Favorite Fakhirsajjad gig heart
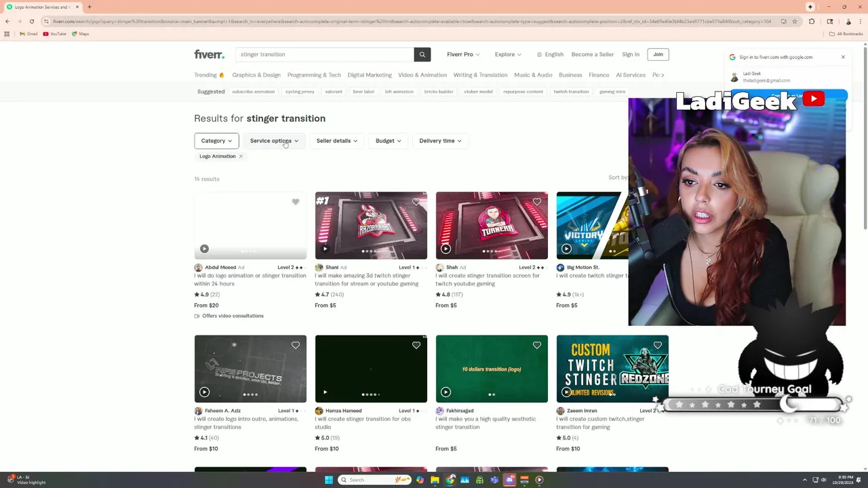Screen dimensions: 868x488 point(537,346)
